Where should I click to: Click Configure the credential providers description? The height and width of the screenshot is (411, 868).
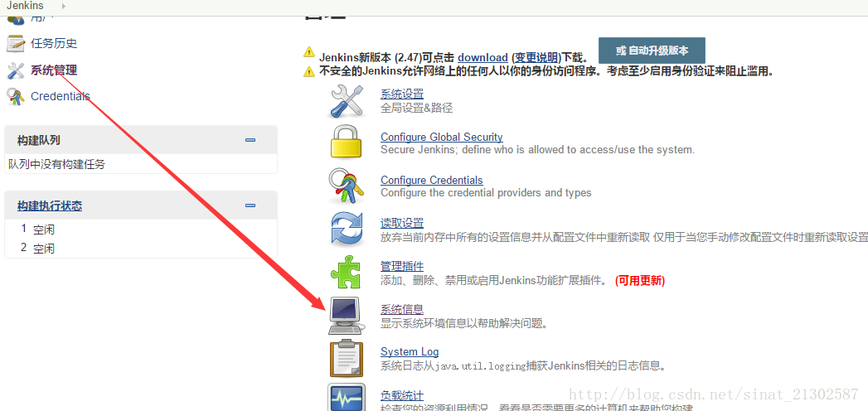point(486,192)
